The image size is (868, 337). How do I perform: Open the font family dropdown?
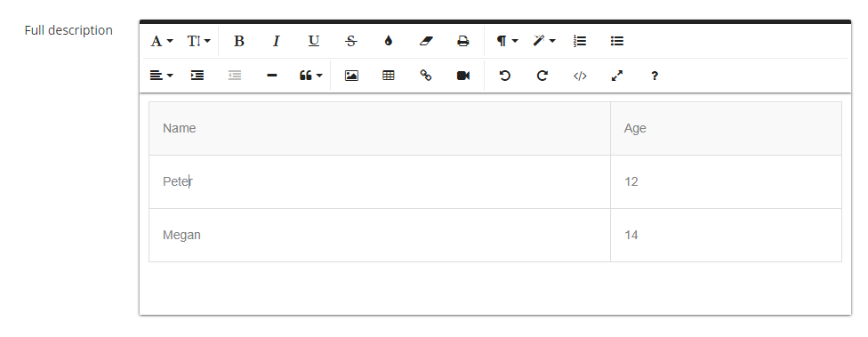tap(162, 41)
